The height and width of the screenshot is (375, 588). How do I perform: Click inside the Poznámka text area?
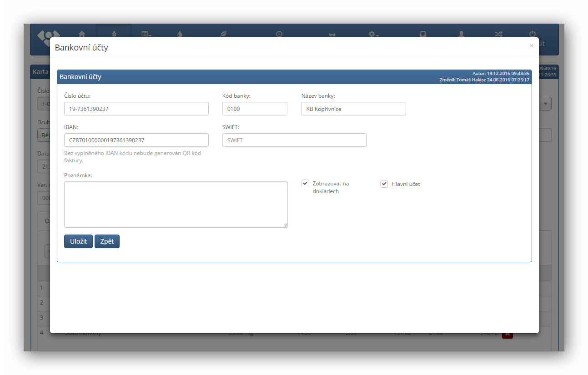176,205
